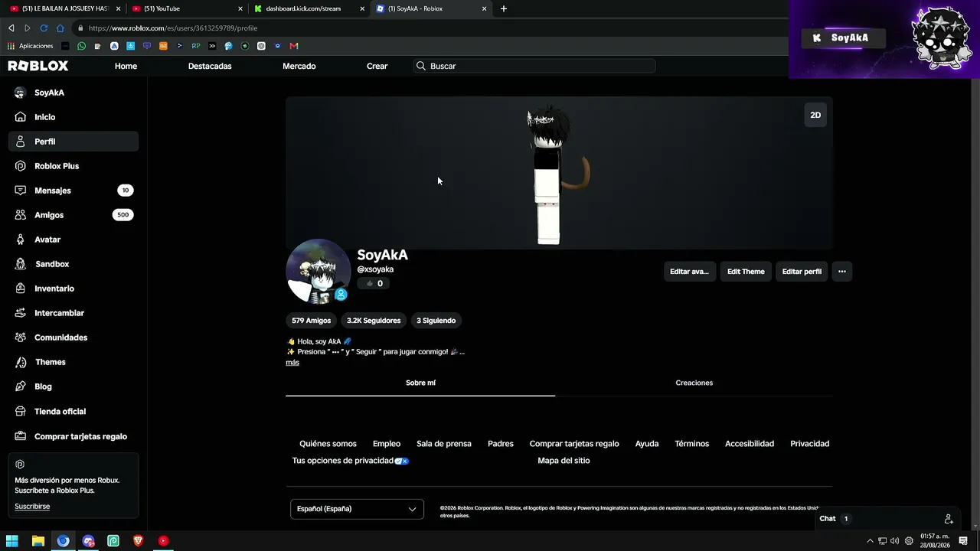The width and height of the screenshot is (980, 551).
Task: Click the browser home button
Action: click(60, 28)
